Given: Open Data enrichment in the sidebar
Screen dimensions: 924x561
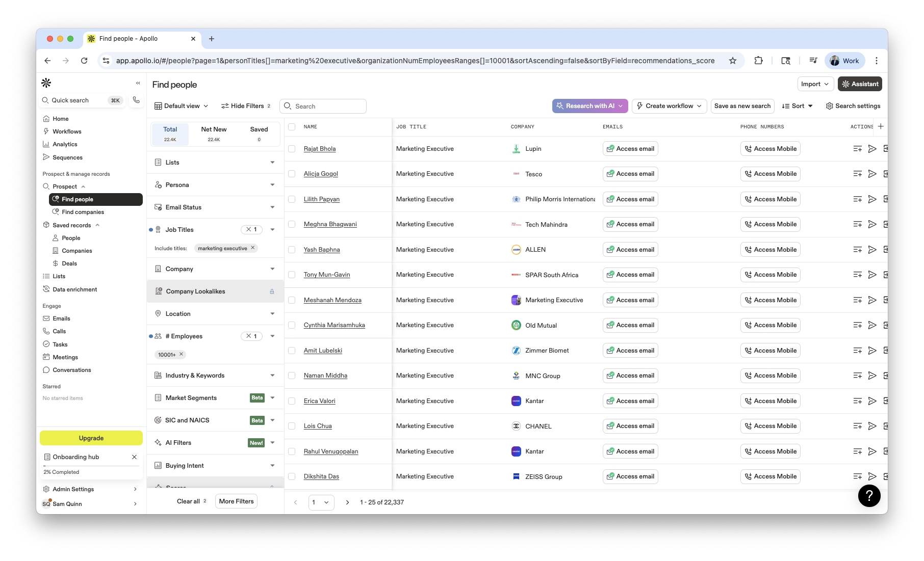Looking at the screenshot, I should click(75, 289).
